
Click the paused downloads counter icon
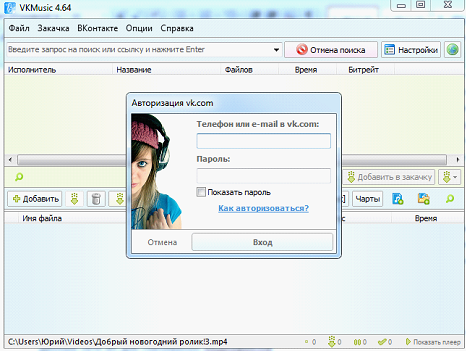357,342
